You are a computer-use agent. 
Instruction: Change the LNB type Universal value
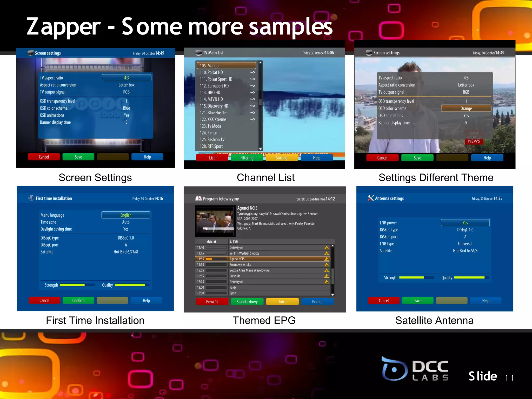tap(465, 244)
